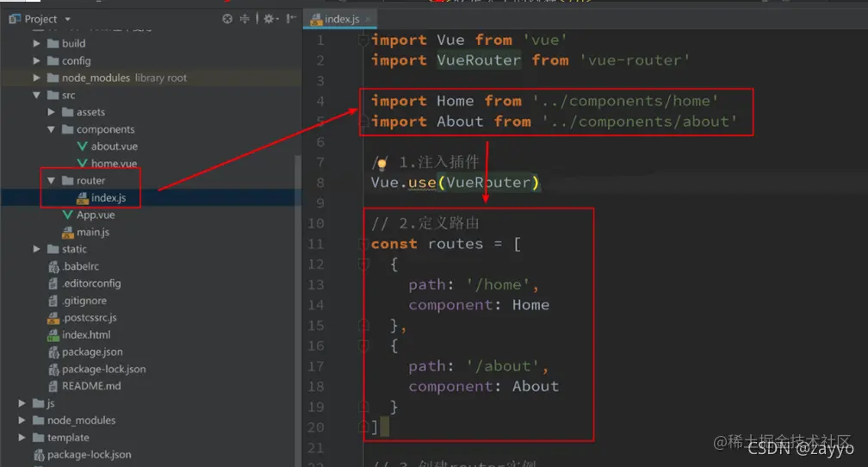868x467 pixels.
Task: Expand the bottom node_modules folder
Action: pyautogui.click(x=22, y=420)
